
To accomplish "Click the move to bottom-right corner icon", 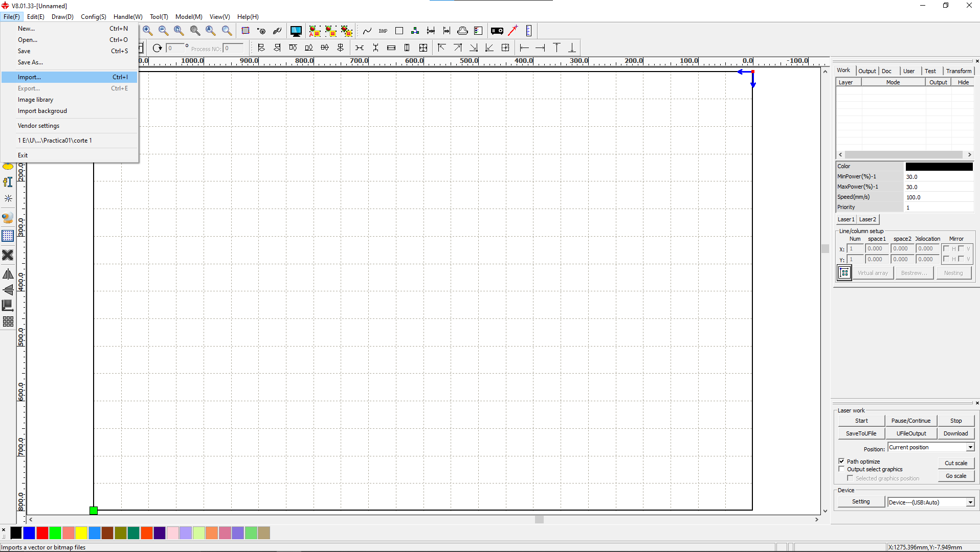I will pyautogui.click(x=474, y=48).
